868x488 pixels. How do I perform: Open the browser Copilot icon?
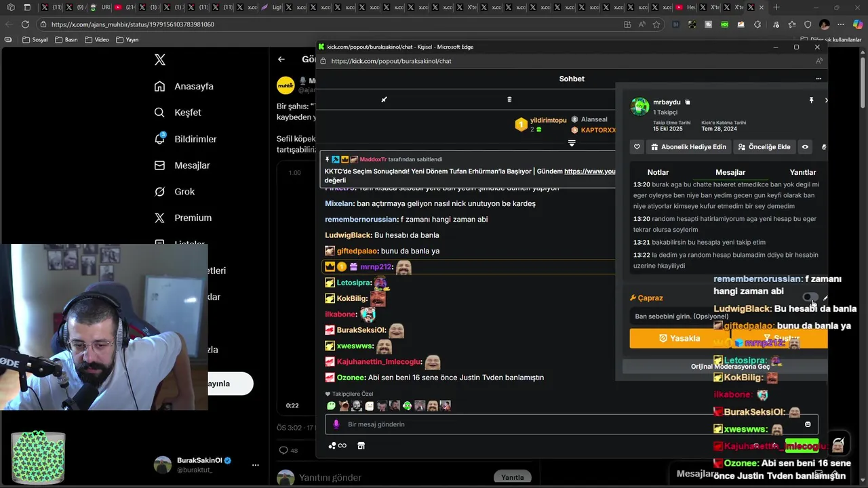(x=858, y=24)
